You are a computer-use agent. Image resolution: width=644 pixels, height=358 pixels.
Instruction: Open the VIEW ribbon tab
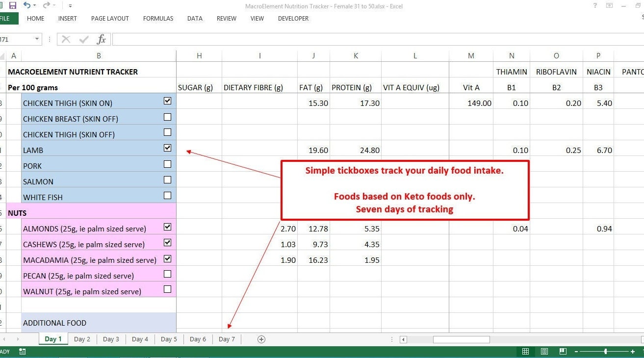[x=257, y=19]
